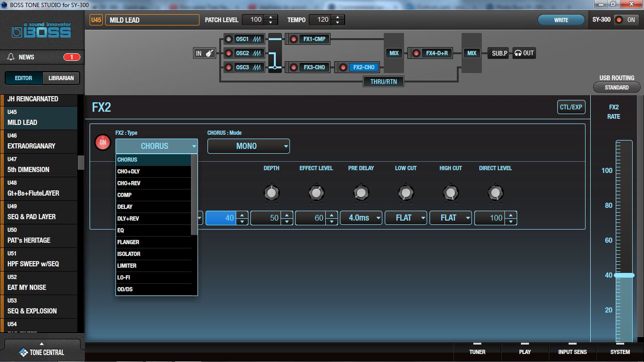Click the USB ROUTING STANDARD button
This screenshot has height=362, width=644.
[617, 87]
